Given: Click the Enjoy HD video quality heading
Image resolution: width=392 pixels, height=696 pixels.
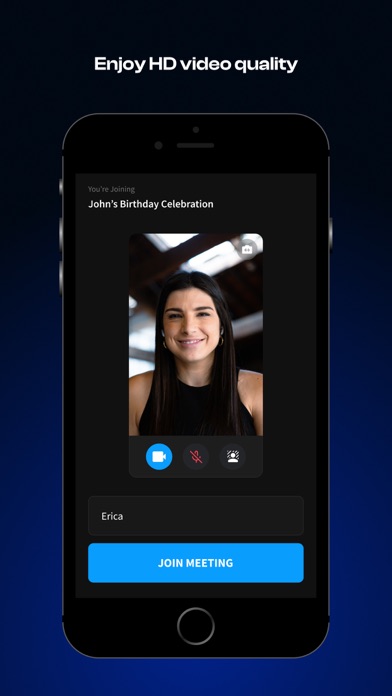Looking at the screenshot, I should tap(196, 64).
